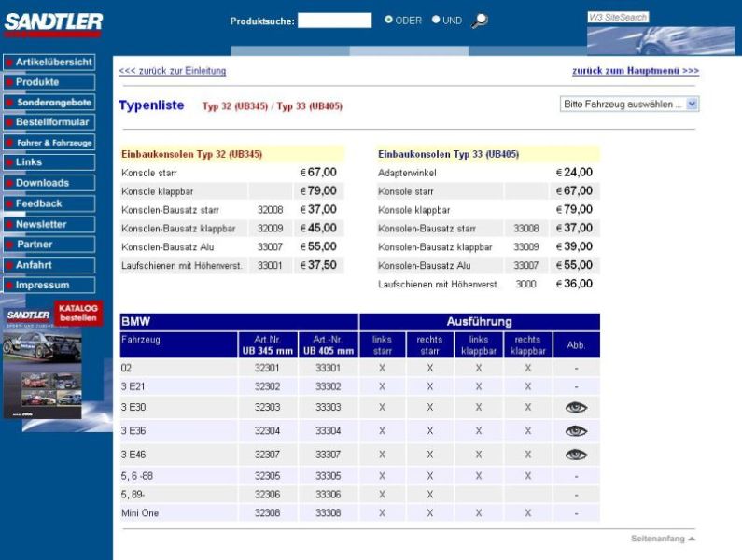The image size is (742, 560).
Task: Click the magnifier search icon
Action: point(480,21)
